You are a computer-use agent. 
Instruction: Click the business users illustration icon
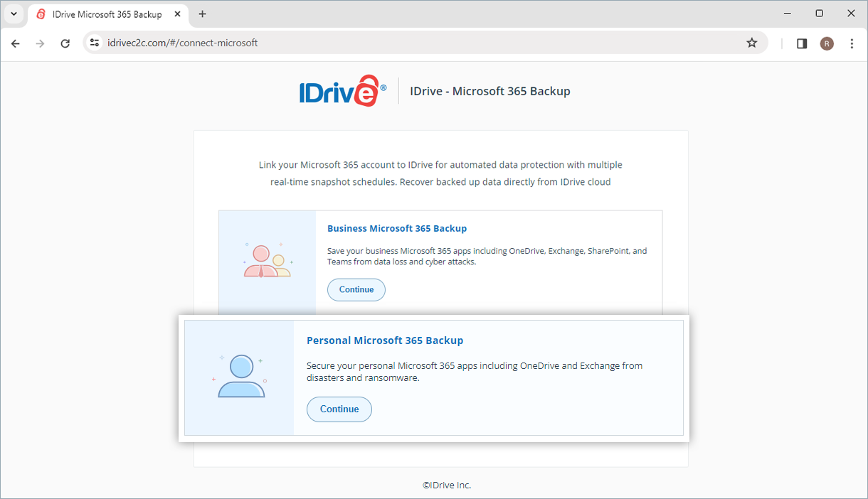(268, 261)
